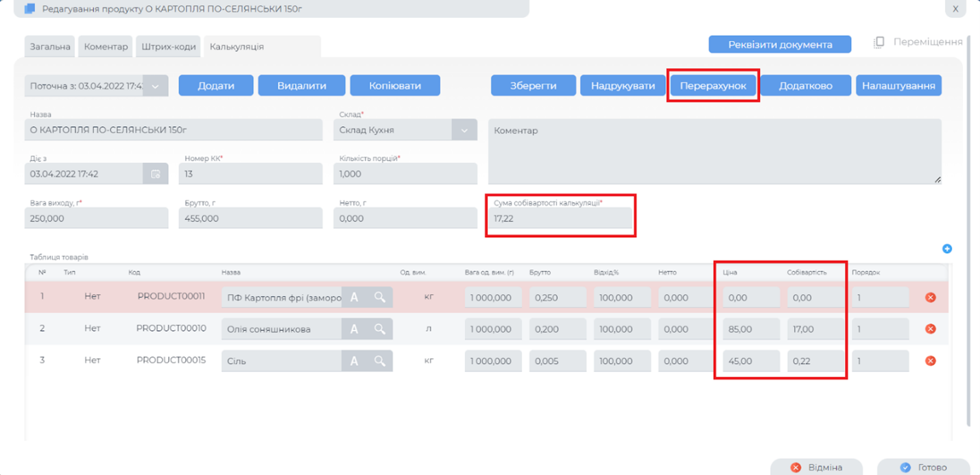Delete row 1 ПФ Картопля фрі
Viewport: 980px width, 475px height.
931,297
